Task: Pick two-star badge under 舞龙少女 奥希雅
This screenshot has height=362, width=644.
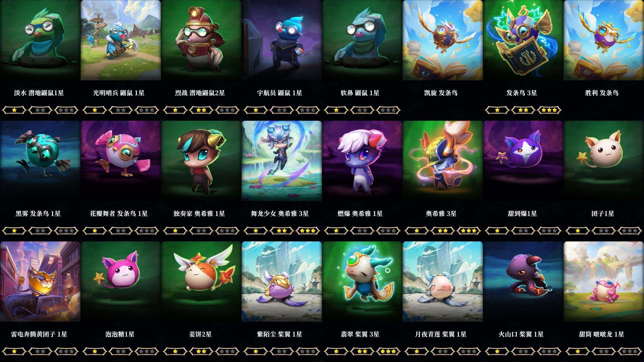Action: (x=282, y=231)
